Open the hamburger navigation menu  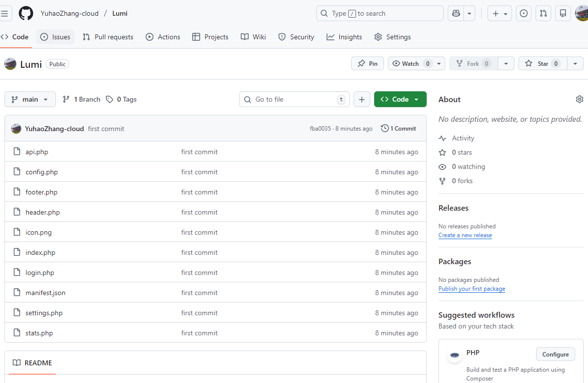pyautogui.click(x=4, y=13)
